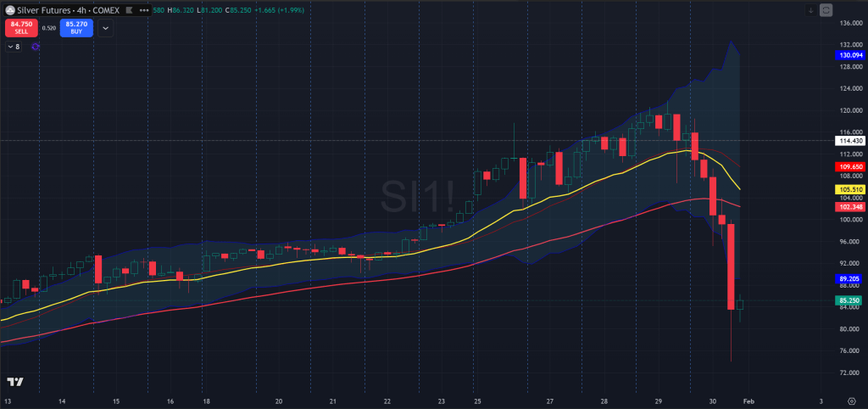Expand the collapsed indicators legend showing 8
868x409 pixels.
coord(13,47)
